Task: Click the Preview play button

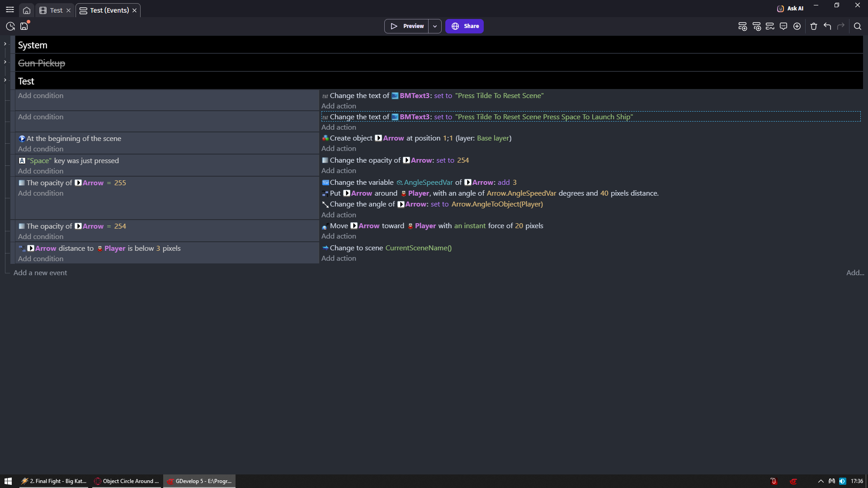Action: pos(407,26)
